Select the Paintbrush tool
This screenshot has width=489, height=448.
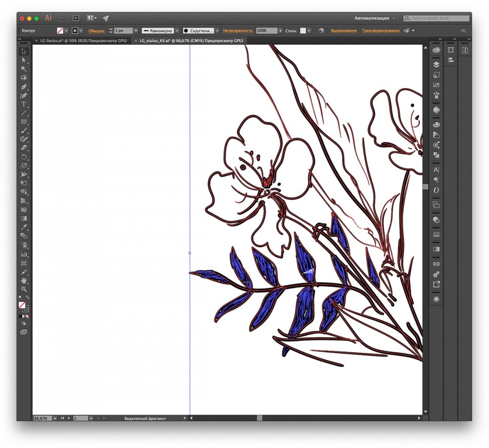click(23, 130)
